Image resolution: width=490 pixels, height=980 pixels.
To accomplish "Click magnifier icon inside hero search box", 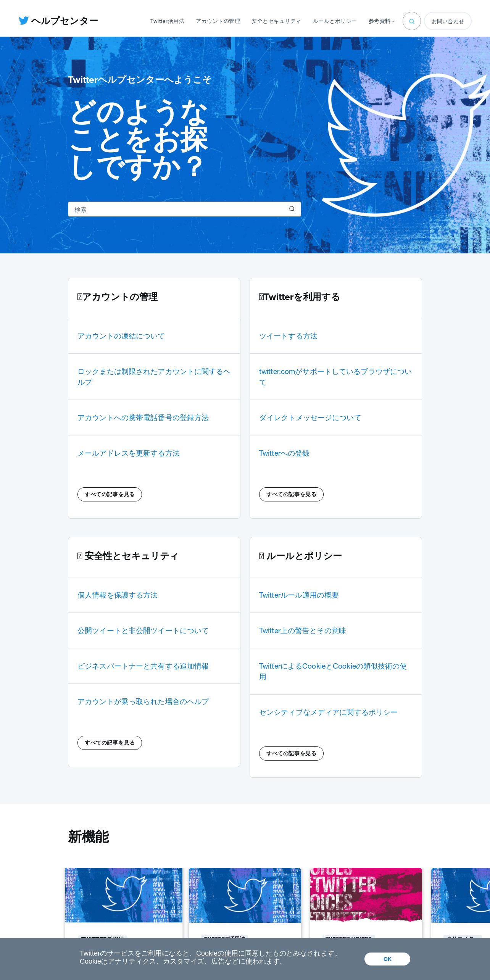I will click(x=292, y=209).
